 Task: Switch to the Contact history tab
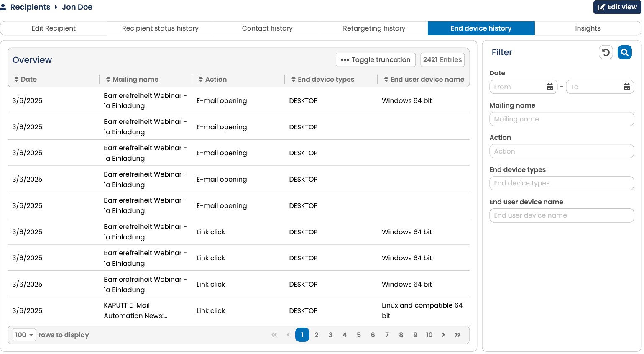tap(267, 28)
